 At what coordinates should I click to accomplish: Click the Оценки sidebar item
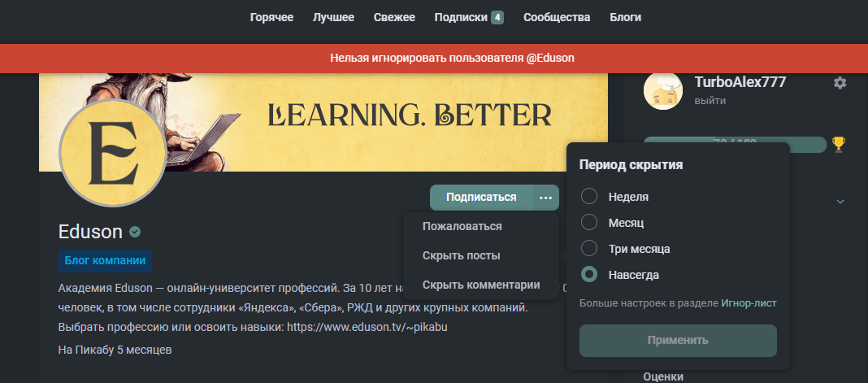pyautogui.click(x=663, y=377)
